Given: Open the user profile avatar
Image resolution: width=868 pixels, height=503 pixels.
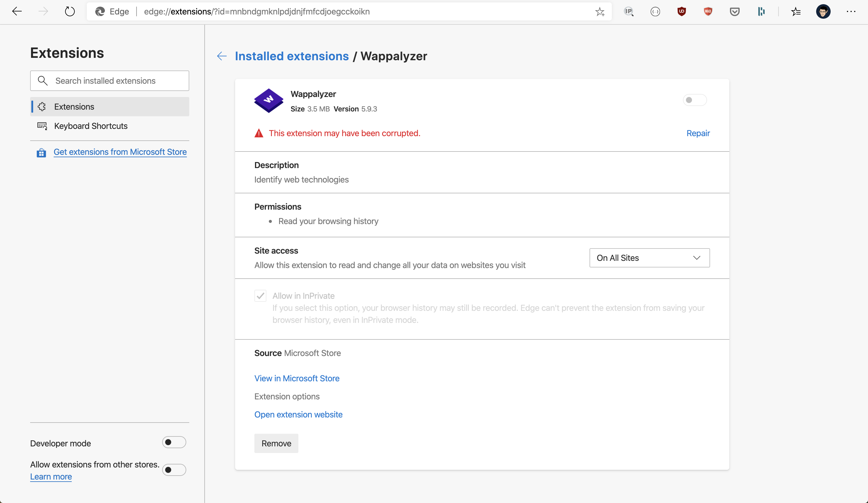Looking at the screenshot, I should 823,11.
